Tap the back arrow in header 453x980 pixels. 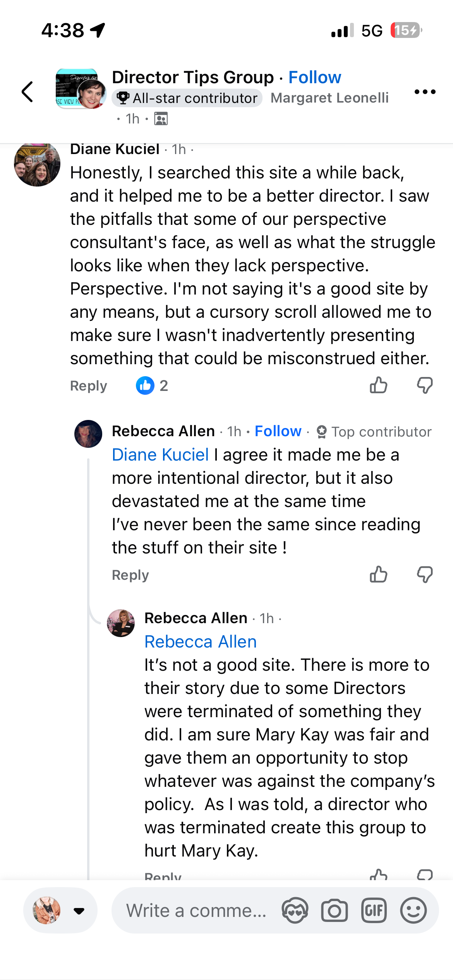pyautogui.click(x=27, y=92)
